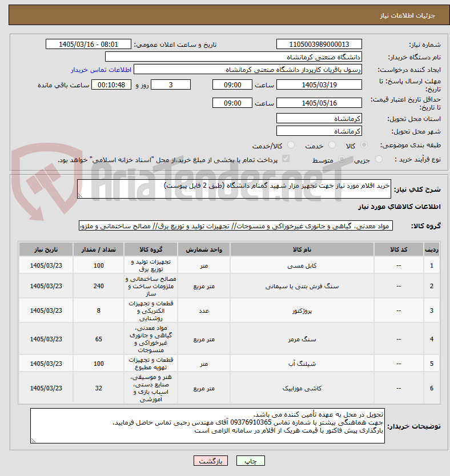Image resolution: width=450 pixels, height=476 pixels.
Task: Click quantity 32 in mosaic tile row
Action: pyautogui.click(x=98, y=388)
